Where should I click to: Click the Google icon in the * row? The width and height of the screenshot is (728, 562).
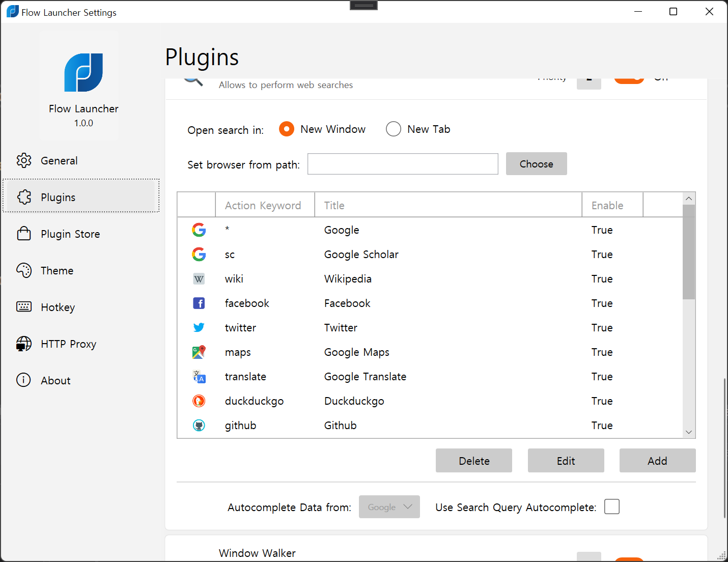(199, 230)
